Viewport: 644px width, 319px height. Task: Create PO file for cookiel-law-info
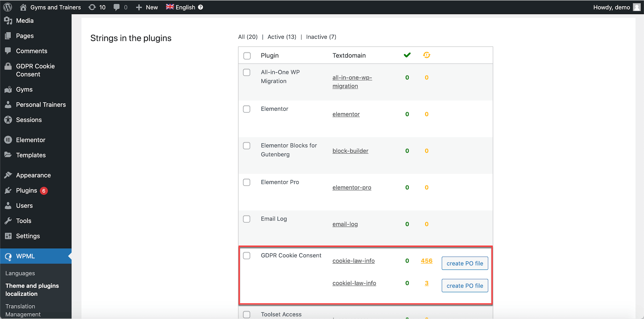tap(465, 286)
